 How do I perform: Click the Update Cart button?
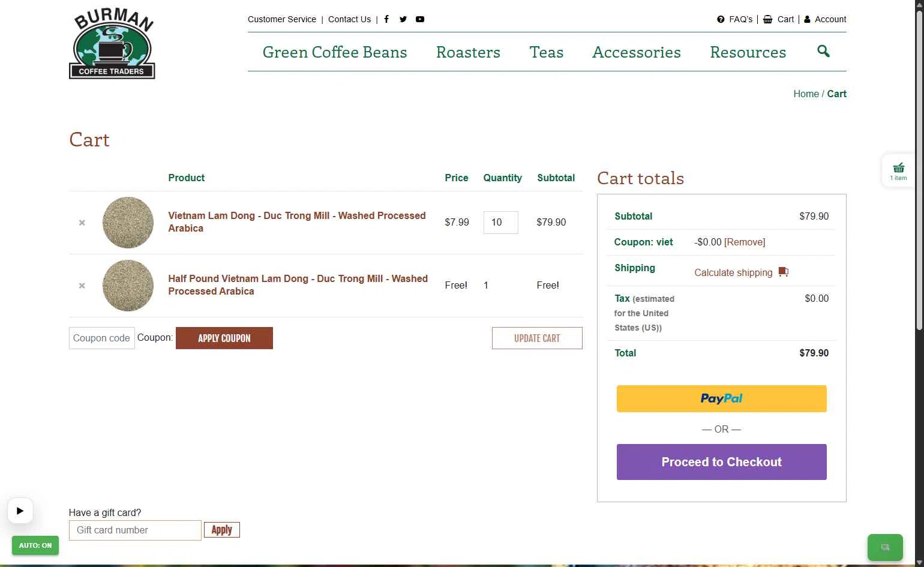[537, 338]
